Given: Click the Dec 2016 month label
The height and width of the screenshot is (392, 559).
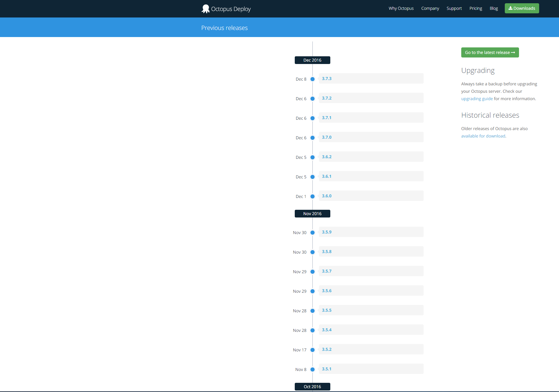Looking at the screenshot, I should [312, 60].
